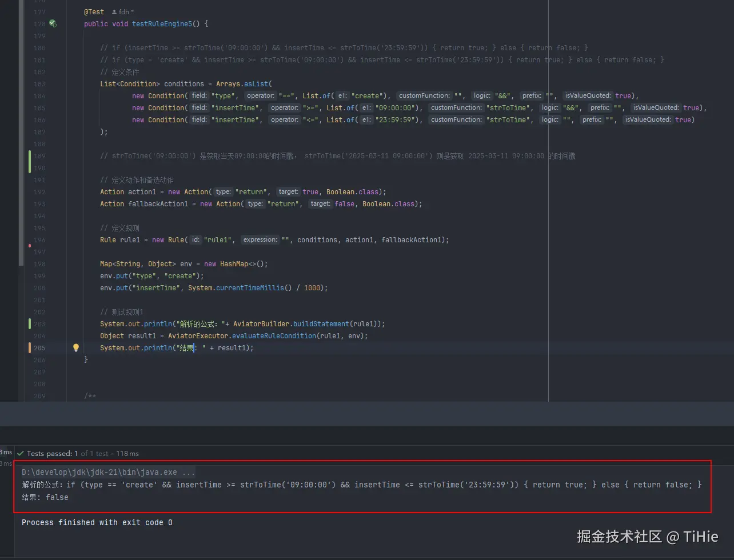The height and width of the screenshot is (560, 734).
Task: Click the "rule1" string on line 196
Action: 218,239
